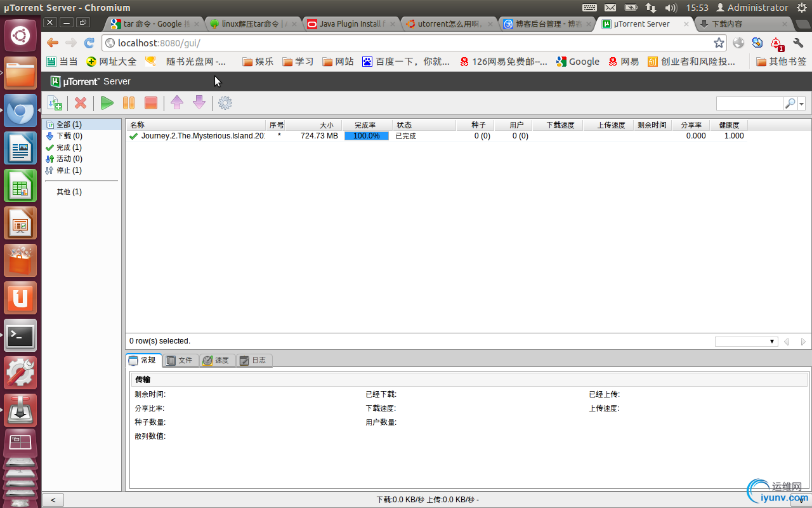The height and width of the screenshot is (508, 812).
Task: Click the µTorrent search magnifier button
Action: coord(790,104)
